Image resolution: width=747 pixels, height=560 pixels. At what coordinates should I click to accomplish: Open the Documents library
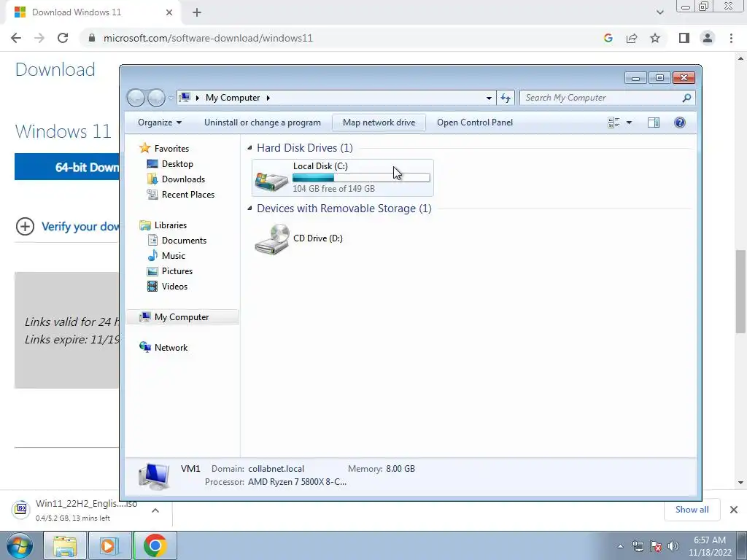click(177, 241)
